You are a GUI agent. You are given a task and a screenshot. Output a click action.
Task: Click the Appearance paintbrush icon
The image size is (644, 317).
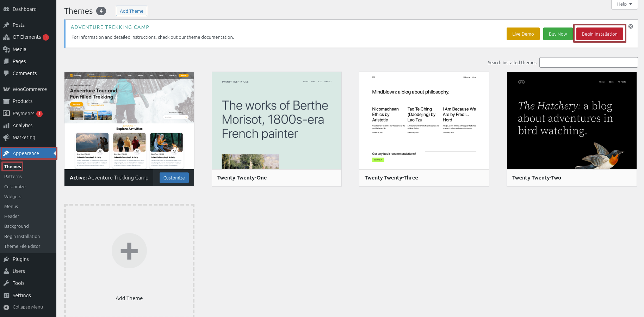click(6, 153)
